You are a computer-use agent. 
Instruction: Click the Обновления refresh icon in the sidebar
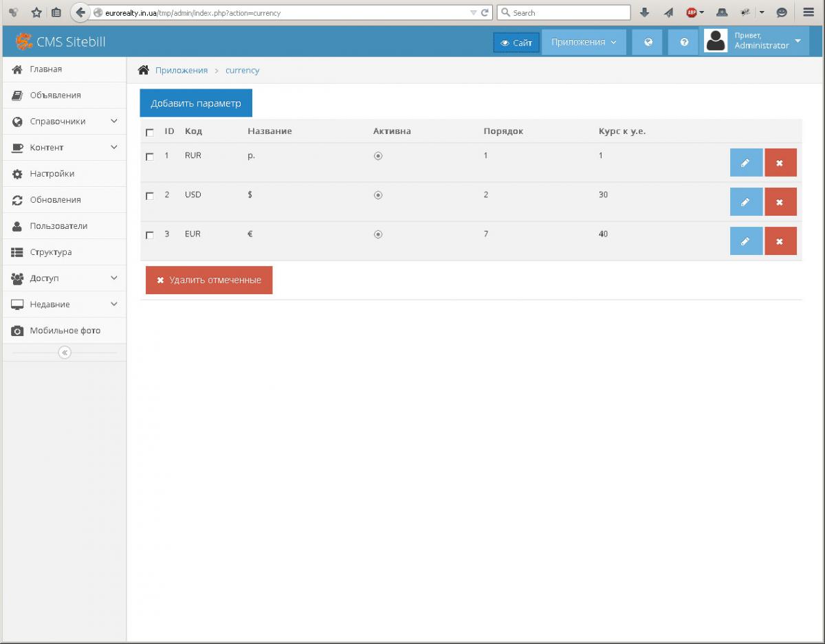(18, 200)
